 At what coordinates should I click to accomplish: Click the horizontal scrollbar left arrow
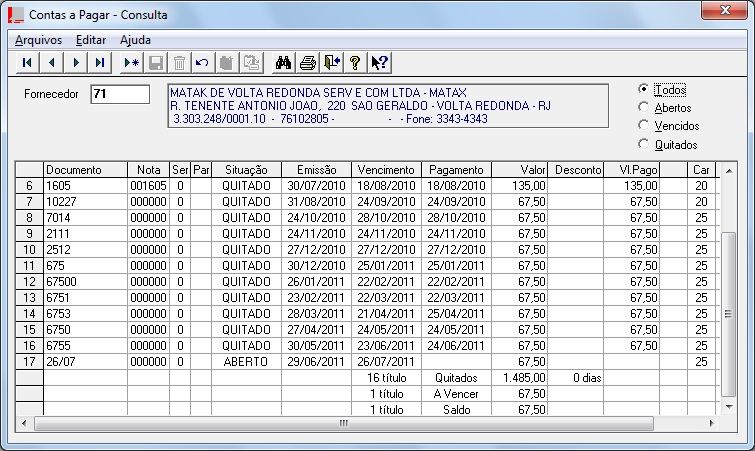tap(24, 424)
